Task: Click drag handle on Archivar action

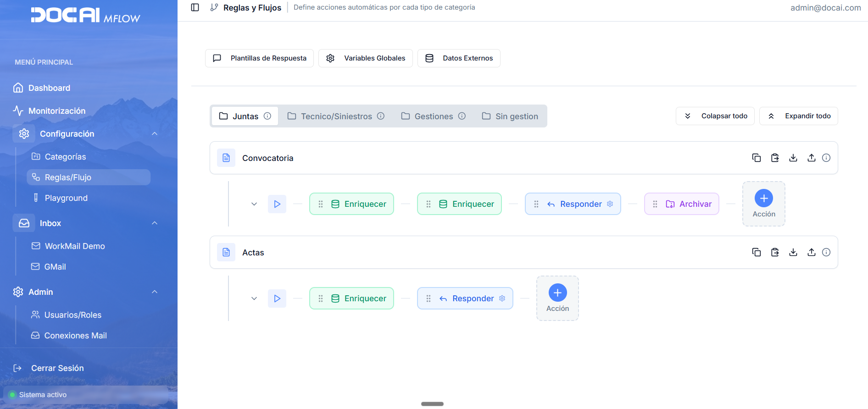Action: point(655,204)
